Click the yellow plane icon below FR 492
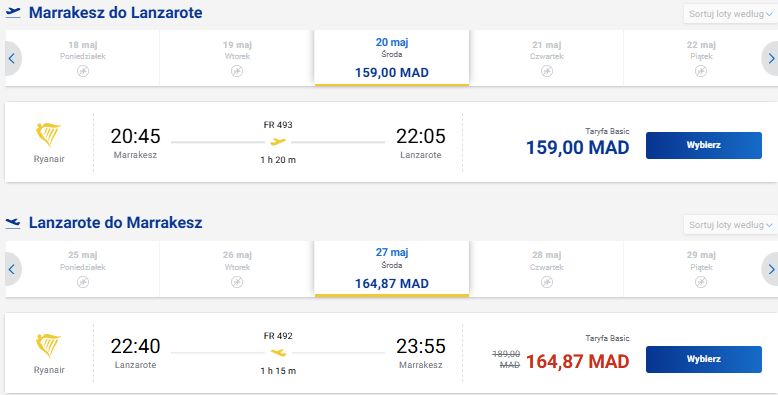778x395 pixels. click(x=278, y=353)
